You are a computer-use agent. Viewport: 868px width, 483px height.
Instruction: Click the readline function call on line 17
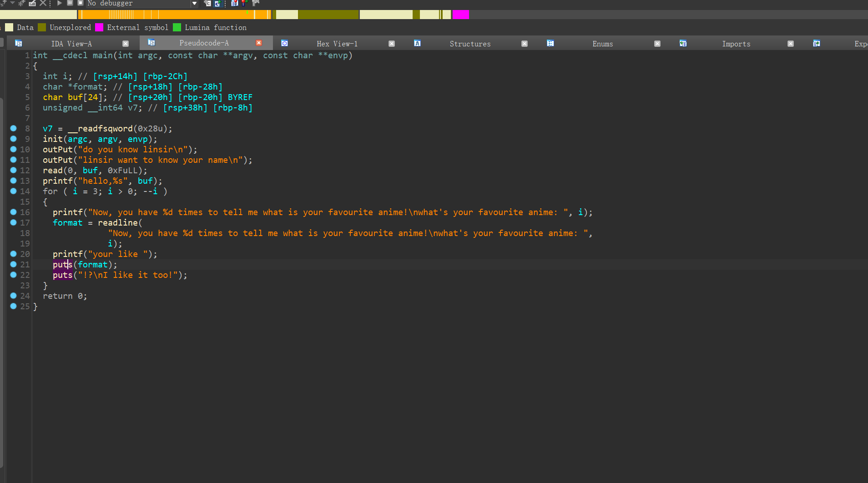[x=118, y=222]
